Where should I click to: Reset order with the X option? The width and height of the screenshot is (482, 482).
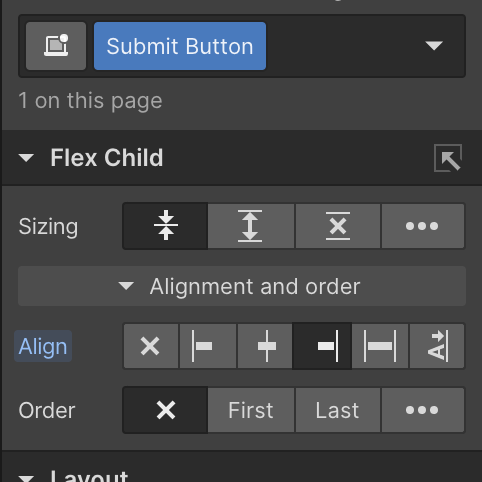tap(166, 410)
